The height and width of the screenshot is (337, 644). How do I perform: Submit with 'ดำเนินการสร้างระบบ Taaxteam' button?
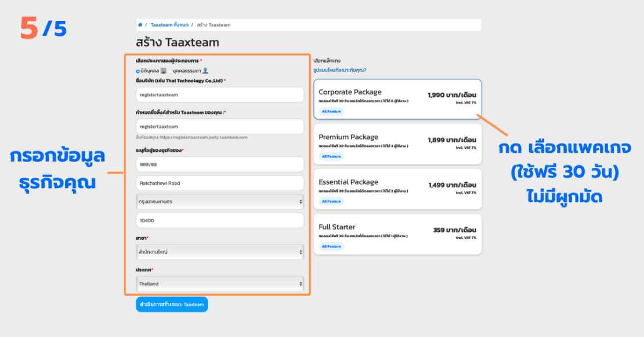tap(172, 304)
